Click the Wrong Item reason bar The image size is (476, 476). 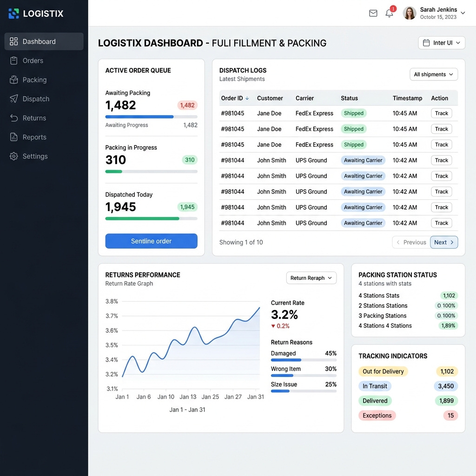point(304,376)
